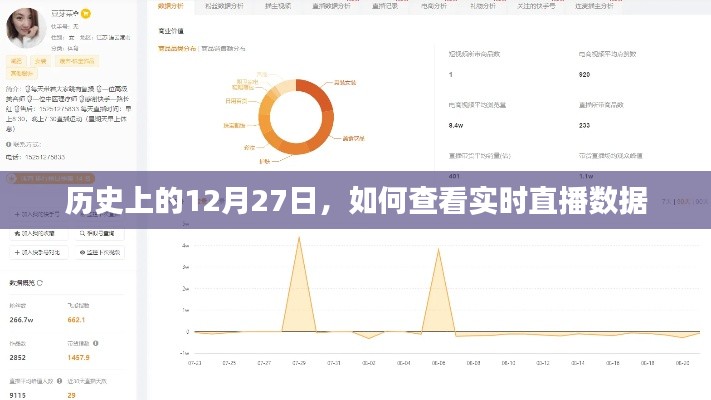Click the second yellow tag under the profile
711x400 pixels.
[x=41, y=61]
